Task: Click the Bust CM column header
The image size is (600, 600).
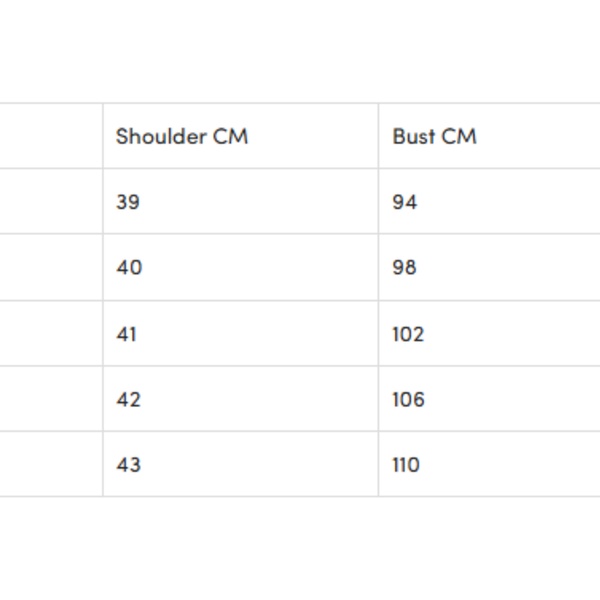Action: click(434, 136)
